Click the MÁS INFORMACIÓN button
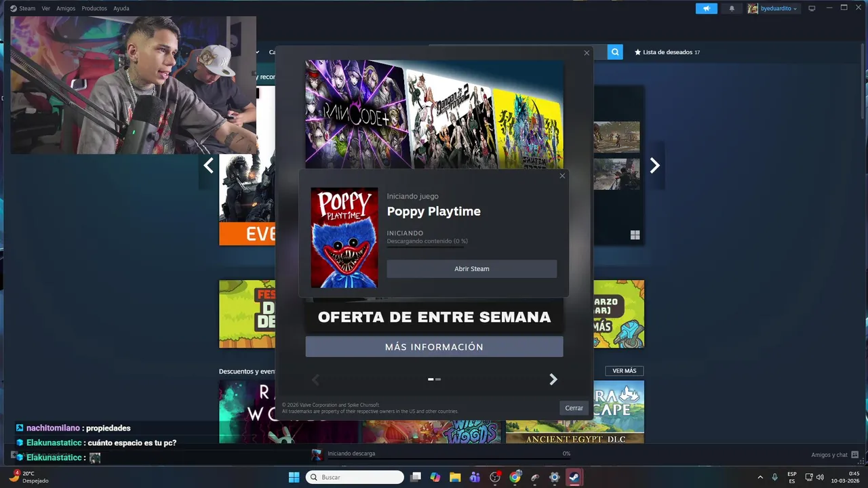868x488 pixels. click(434, 346)
